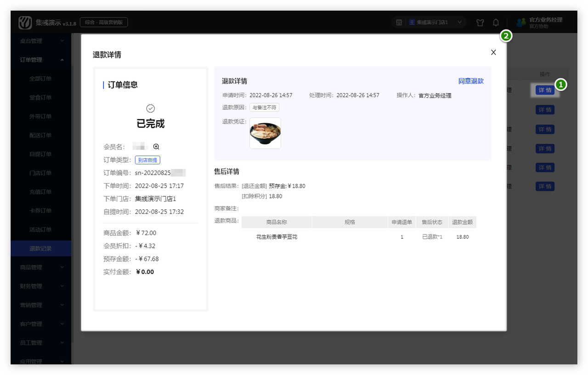Viewport: 588px width, 375px height.
Task: Expand 客户管理 using its chevron
Action: (62, 324)
